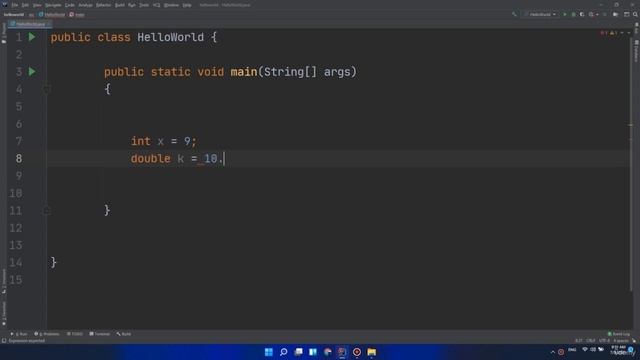The width and height of the screenshot is (640, 360).
Task: Open Project Structure folder icon in the toolbar
Action: 616,14
